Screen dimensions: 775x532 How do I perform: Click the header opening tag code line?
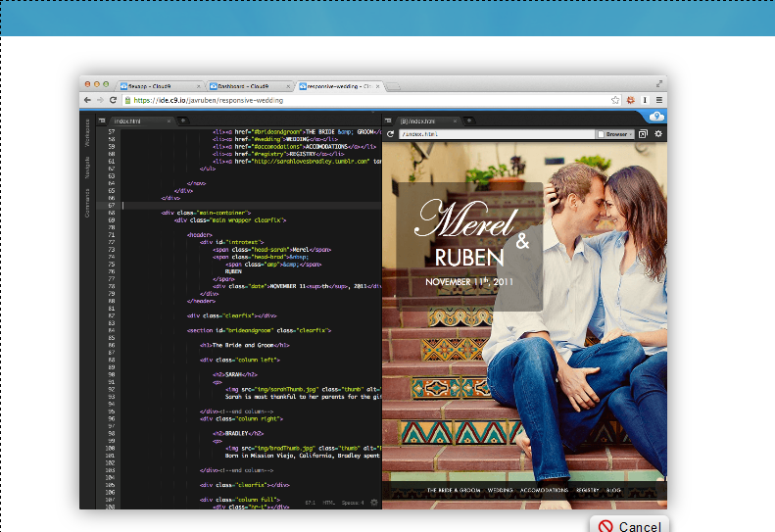(x=200, y=235)
